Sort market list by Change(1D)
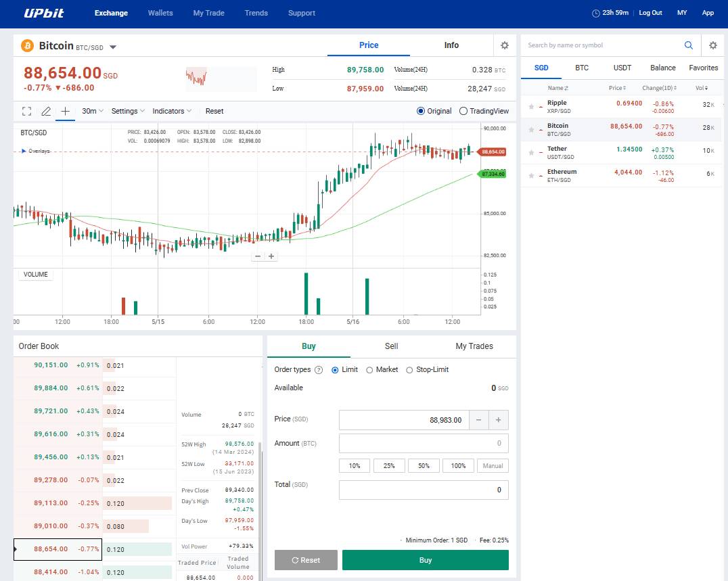728x581 pixels. [x=659, y=88]
